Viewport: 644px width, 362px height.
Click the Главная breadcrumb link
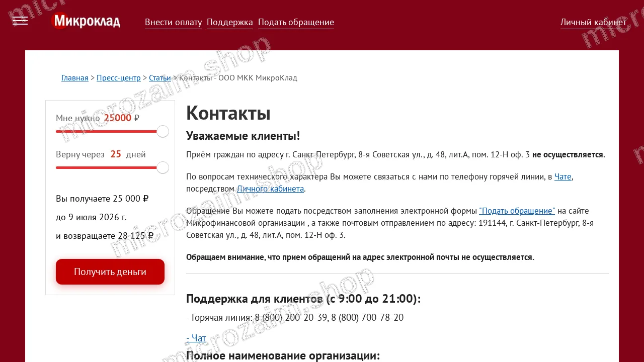[x=74, y=77]
